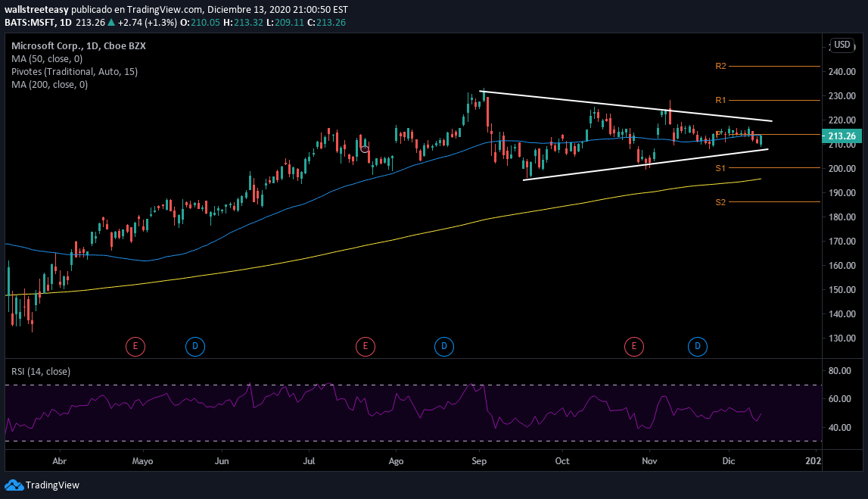
Task: Click the S2 pivot support label
Action: tap(720, 203)
